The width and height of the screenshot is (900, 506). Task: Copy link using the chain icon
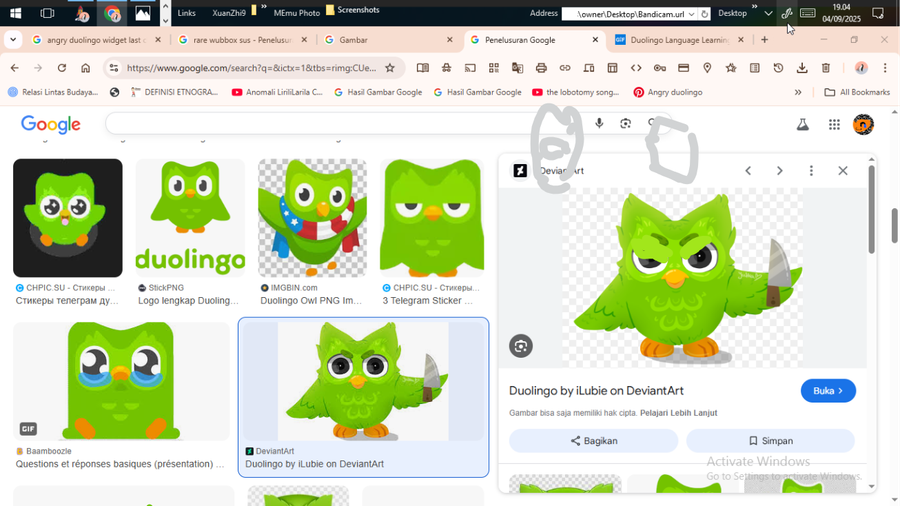(x=565, y=68)
